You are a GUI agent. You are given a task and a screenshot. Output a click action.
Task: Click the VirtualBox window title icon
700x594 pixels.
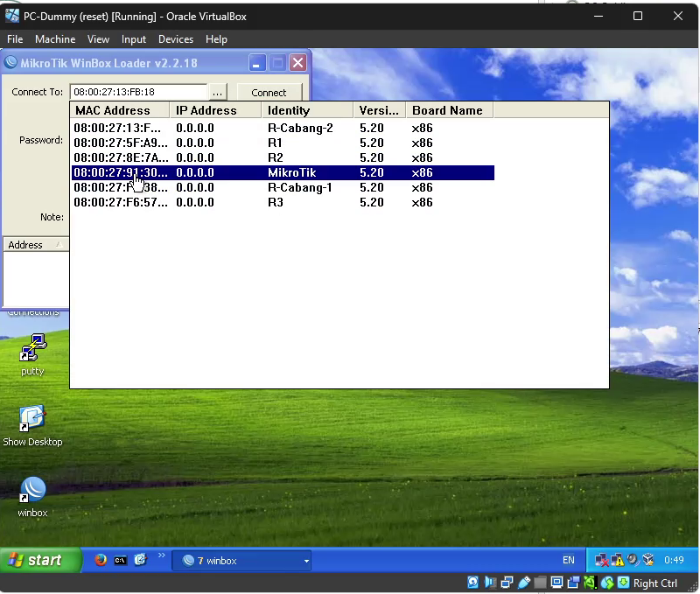[12, 16]
